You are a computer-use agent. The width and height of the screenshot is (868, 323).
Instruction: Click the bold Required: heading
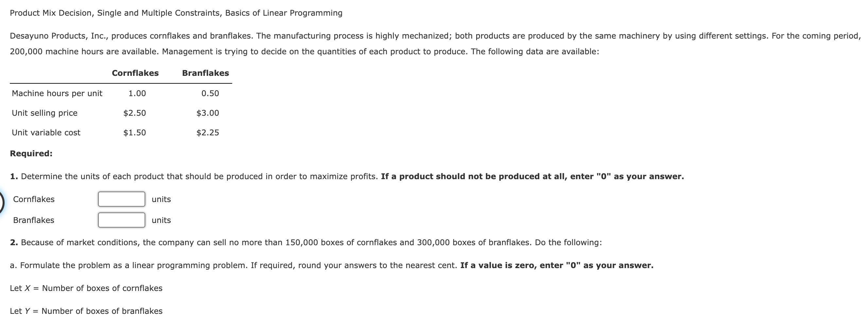(x=31, y=153)
